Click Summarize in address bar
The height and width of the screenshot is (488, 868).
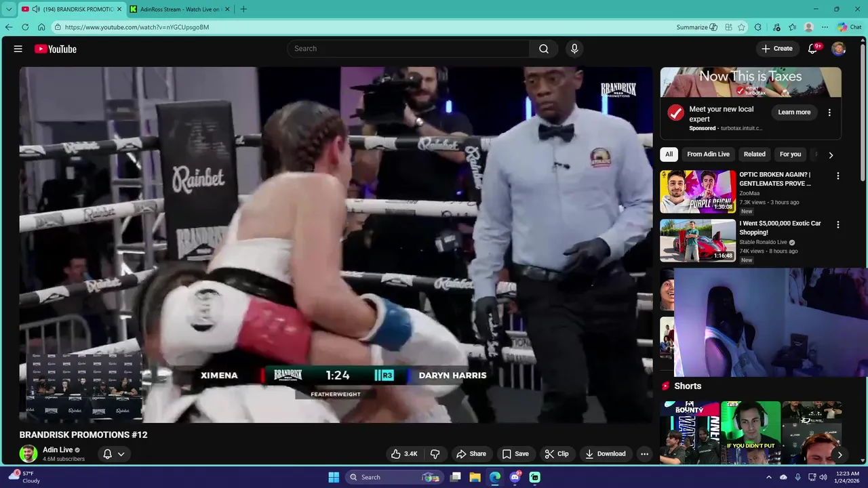pos(696,27)
